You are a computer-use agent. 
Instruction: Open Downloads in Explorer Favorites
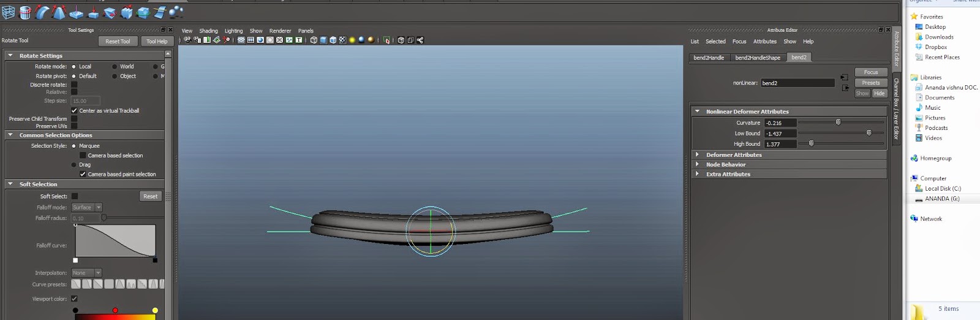point(939,37)
